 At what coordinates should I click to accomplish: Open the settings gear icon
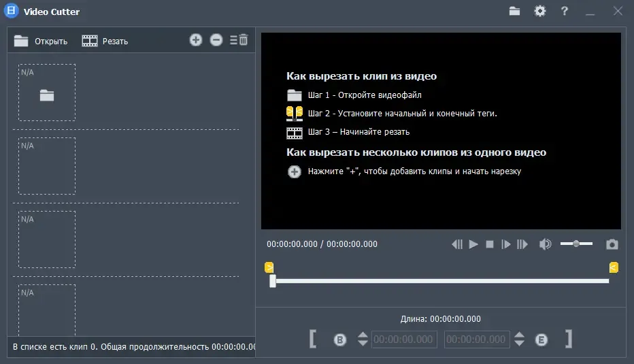pos(540,11)
